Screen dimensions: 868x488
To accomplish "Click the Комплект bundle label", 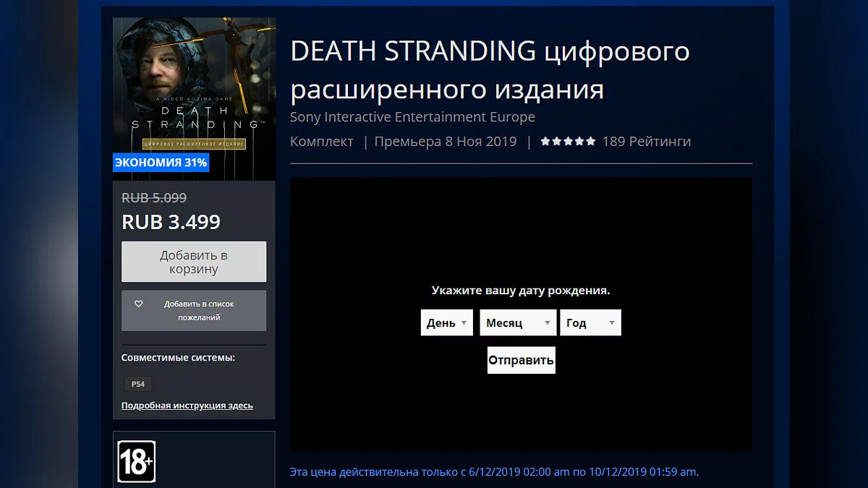I will 322,142.
